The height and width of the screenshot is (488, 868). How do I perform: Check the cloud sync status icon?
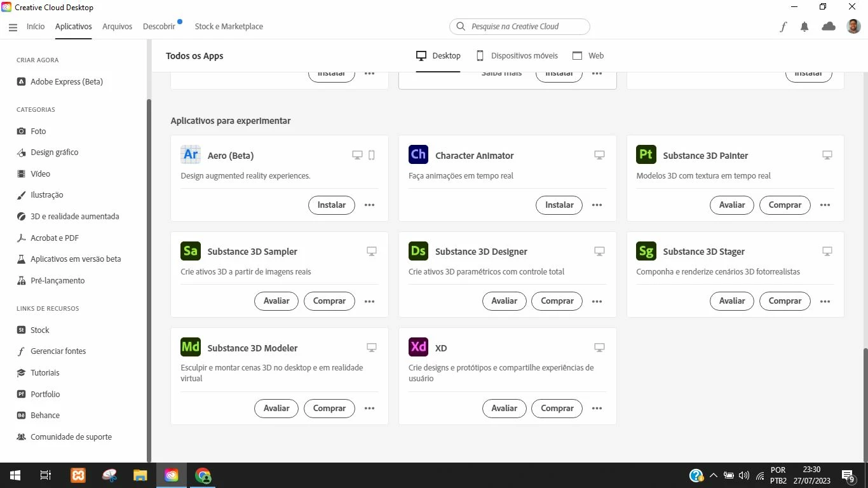tap(829, 27)
